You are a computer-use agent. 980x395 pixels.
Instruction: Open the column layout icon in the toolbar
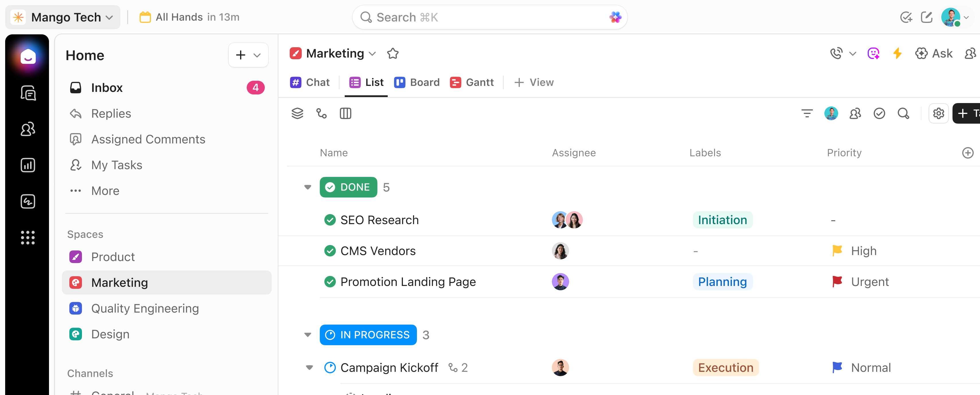(x=345, y=113)
